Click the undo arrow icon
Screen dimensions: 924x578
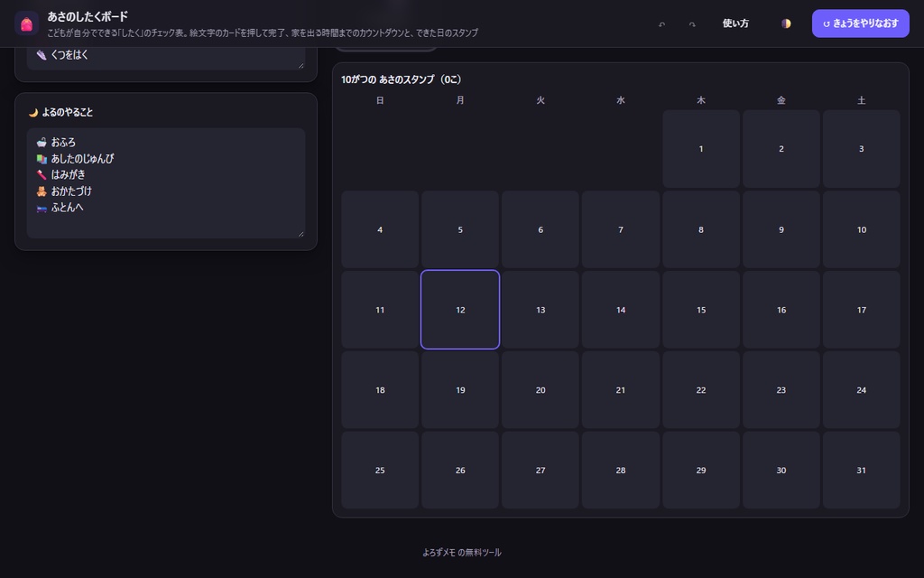(x=661, y=23)
